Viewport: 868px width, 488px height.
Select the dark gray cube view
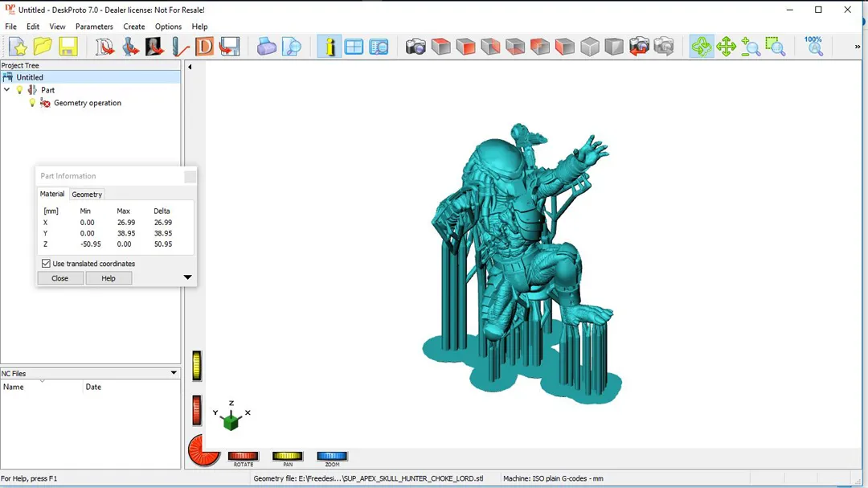click(x=614, y=47)
